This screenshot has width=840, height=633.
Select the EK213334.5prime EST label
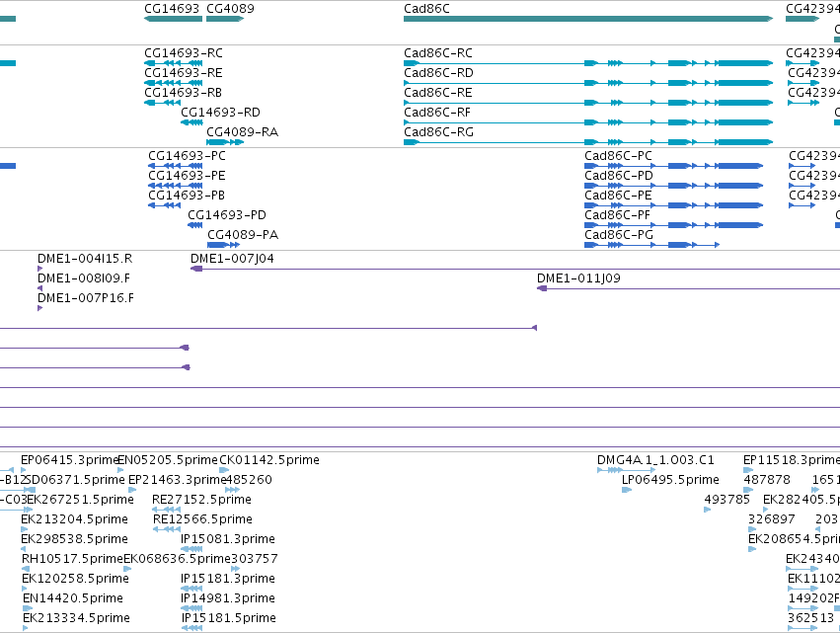tap(77, 619)
